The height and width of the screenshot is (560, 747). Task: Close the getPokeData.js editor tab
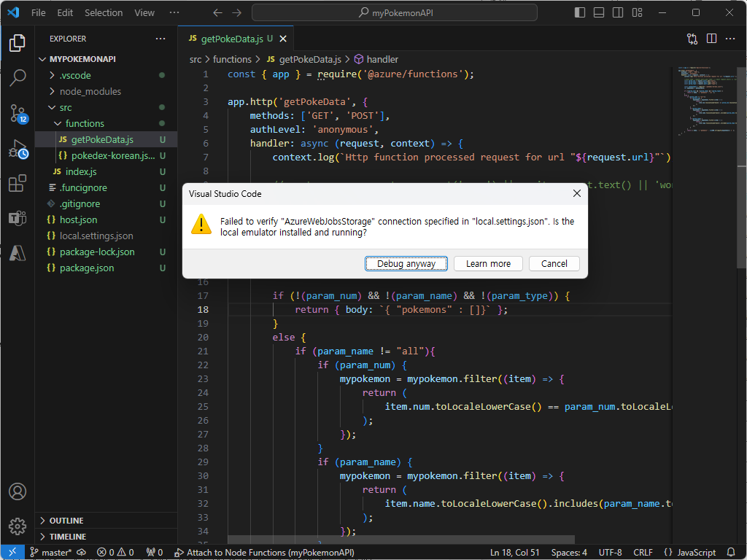coord(283,39)
